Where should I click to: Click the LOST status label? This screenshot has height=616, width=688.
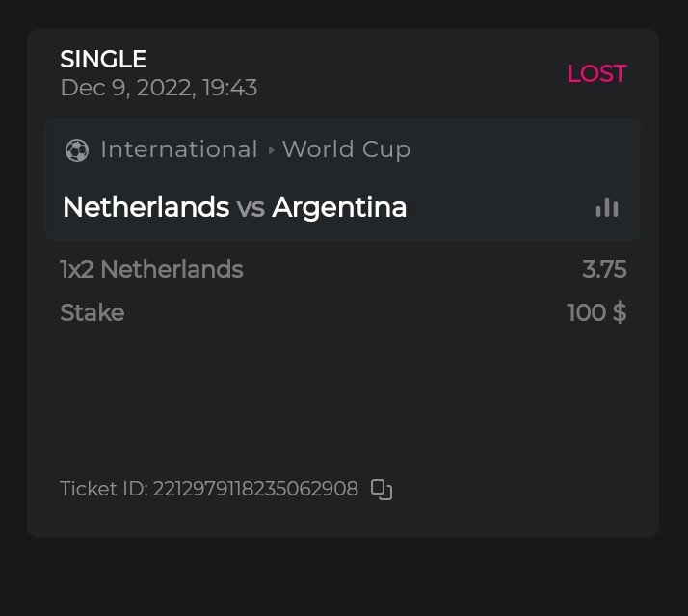596,74
